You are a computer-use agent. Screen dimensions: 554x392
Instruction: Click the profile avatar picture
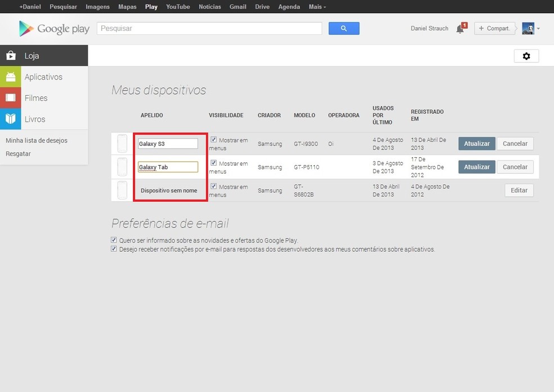pos(528,28)
